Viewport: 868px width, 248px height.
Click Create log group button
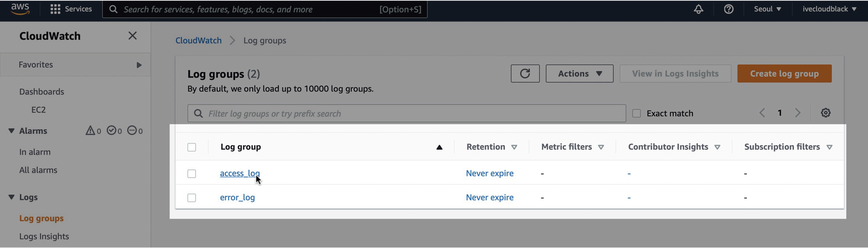[784, 74]
